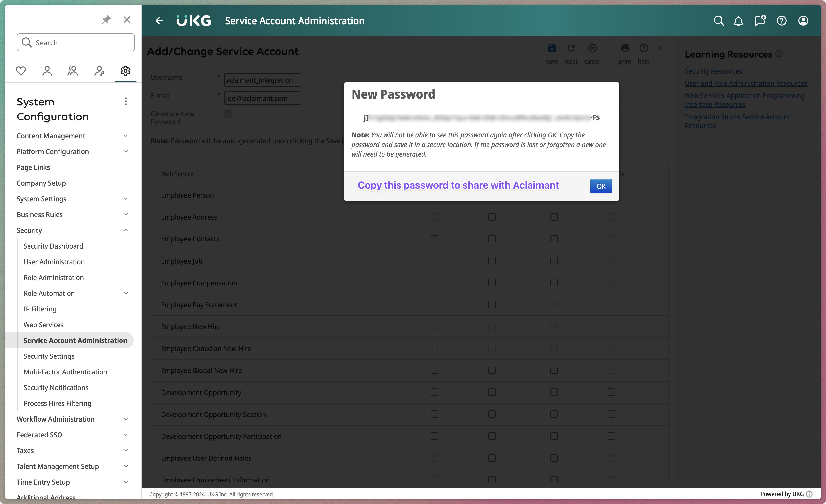Expand Role Automation submenu
This screenshot has height=504, width=826.
pos(126,293)
